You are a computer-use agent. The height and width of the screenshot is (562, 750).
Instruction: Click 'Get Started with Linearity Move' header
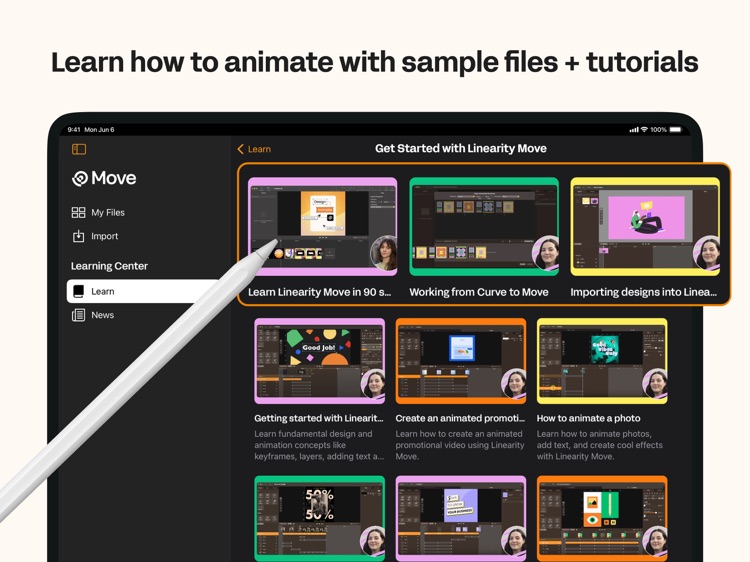tap(461, 149)
